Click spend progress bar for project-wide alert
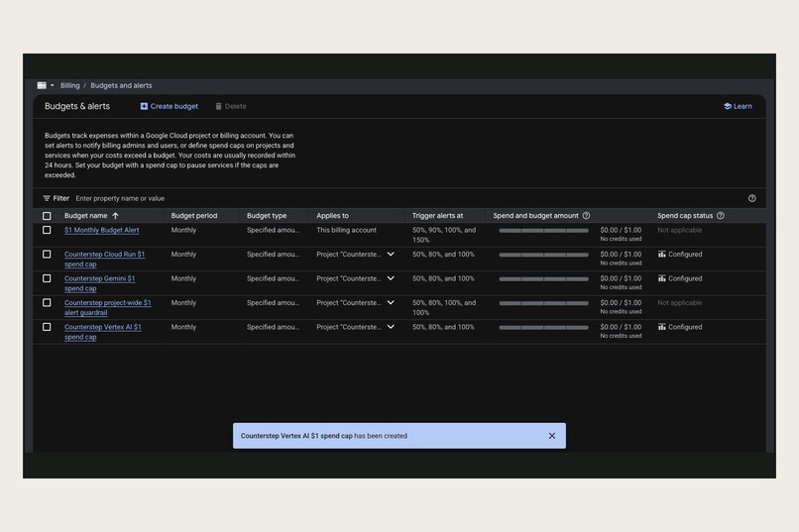 tap(543, 303)
